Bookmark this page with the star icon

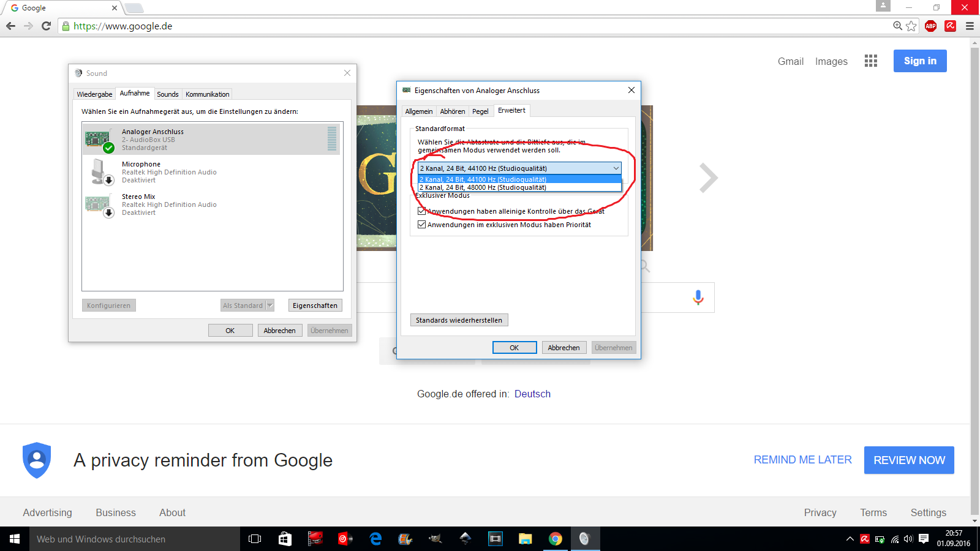911,26
